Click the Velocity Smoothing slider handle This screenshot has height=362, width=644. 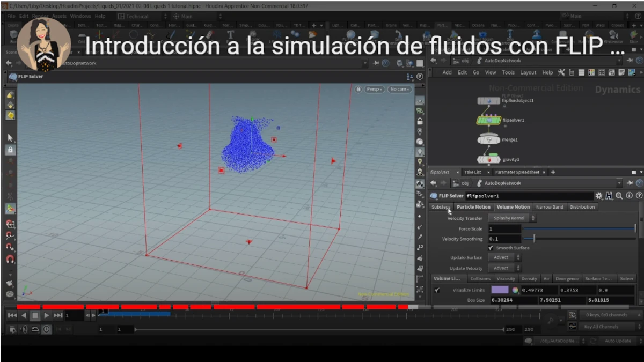click(534, 239)
